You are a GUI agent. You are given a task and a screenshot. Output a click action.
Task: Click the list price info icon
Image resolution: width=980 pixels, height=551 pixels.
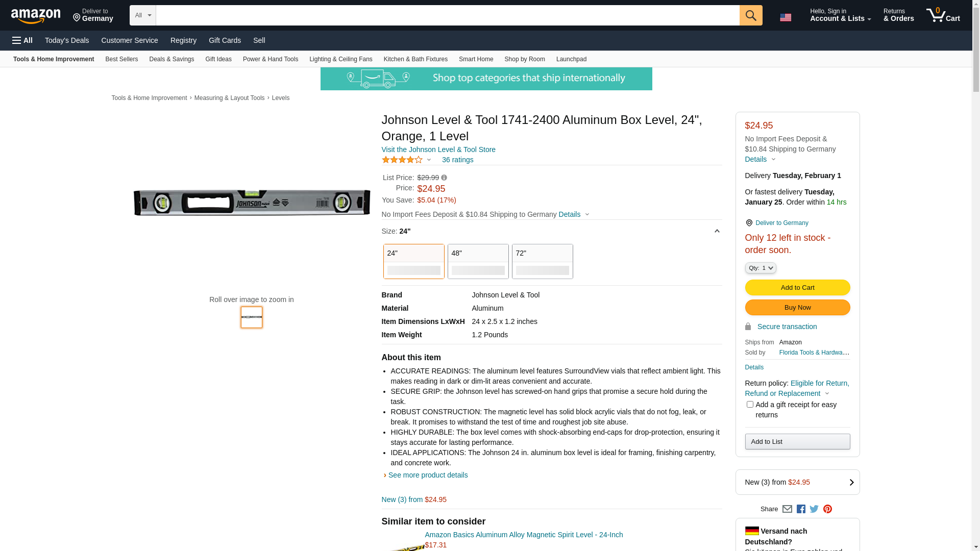pos(444,178)
